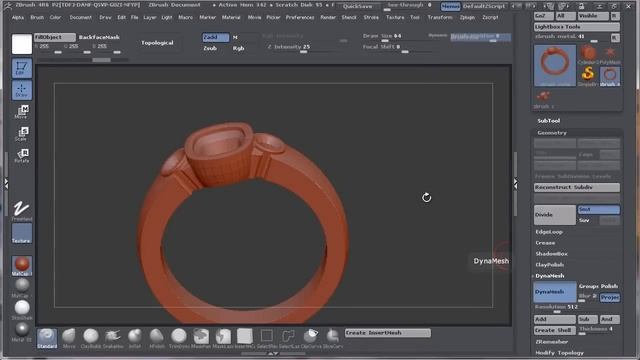Toggle the Zadd mode

tap(216, 37)
